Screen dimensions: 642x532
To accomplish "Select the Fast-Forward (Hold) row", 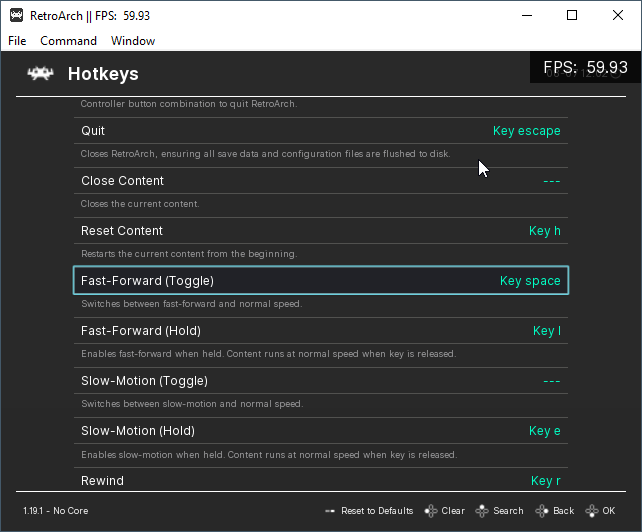I will [321, 331].
